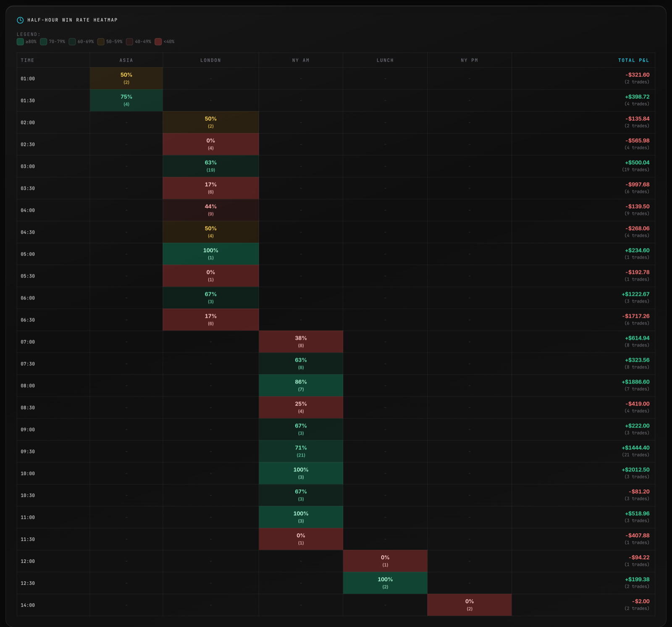
Task: Click the NY AM column header
Action: click(301, 60)
